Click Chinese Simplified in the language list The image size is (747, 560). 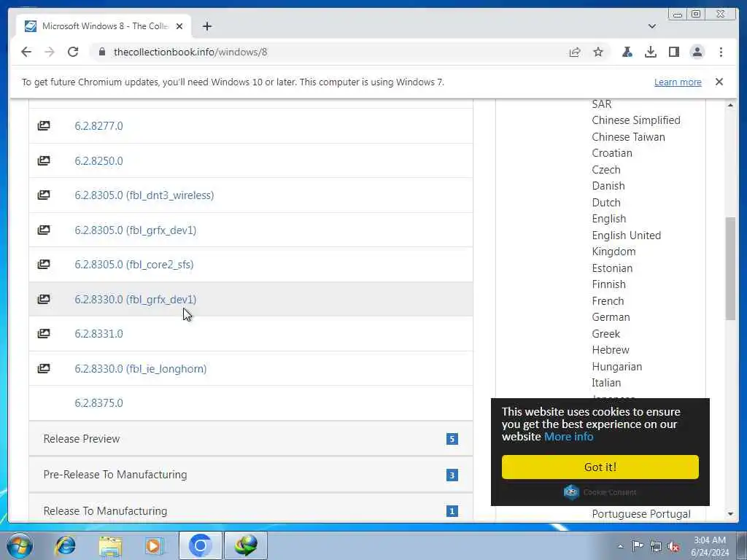[x=636, y=120]
